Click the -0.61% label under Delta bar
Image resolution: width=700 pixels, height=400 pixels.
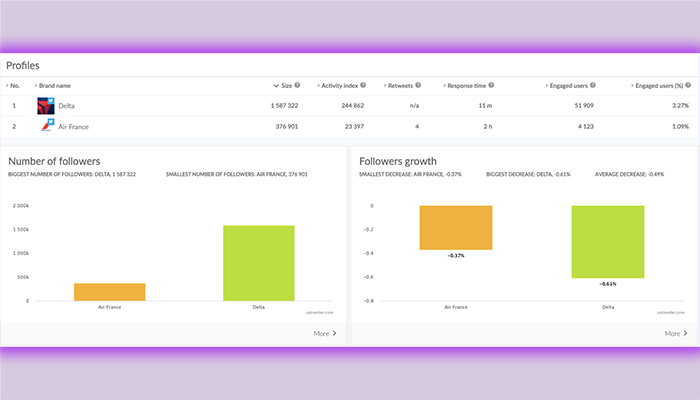(608, 284)
